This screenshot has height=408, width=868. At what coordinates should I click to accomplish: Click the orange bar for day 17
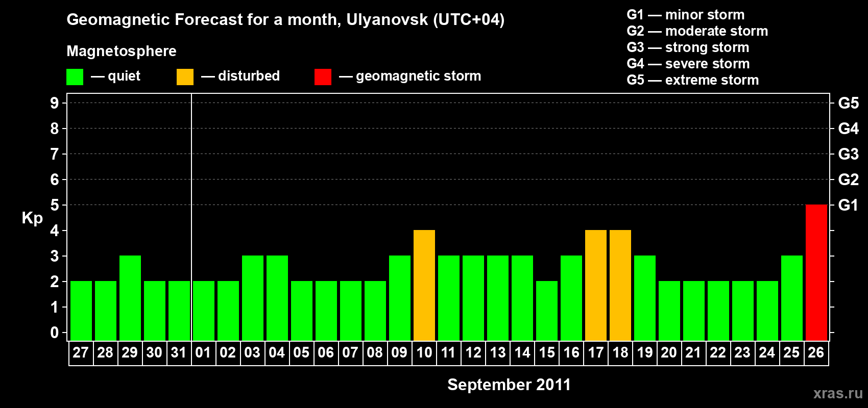596,285
